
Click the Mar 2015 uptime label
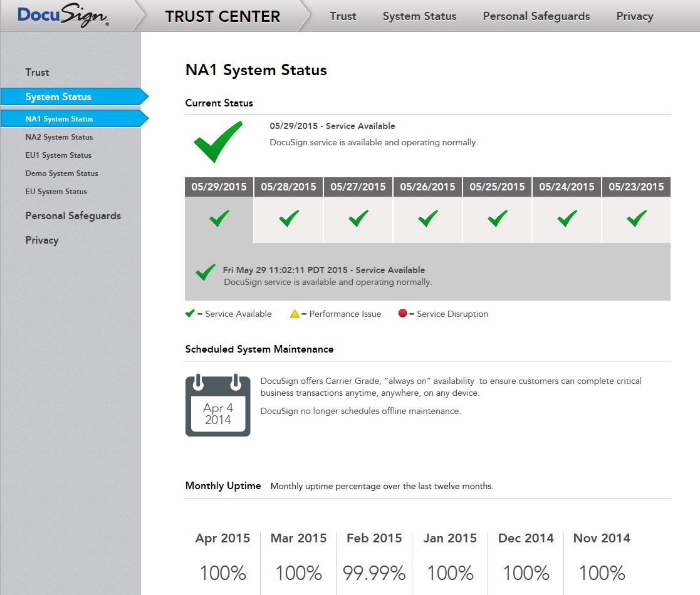[299, 539]
